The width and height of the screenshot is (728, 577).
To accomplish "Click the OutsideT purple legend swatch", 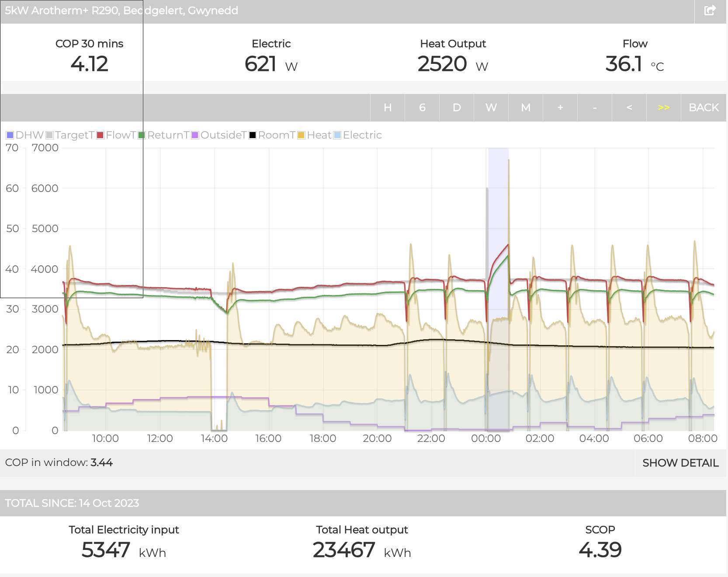I will coord(195,135).
